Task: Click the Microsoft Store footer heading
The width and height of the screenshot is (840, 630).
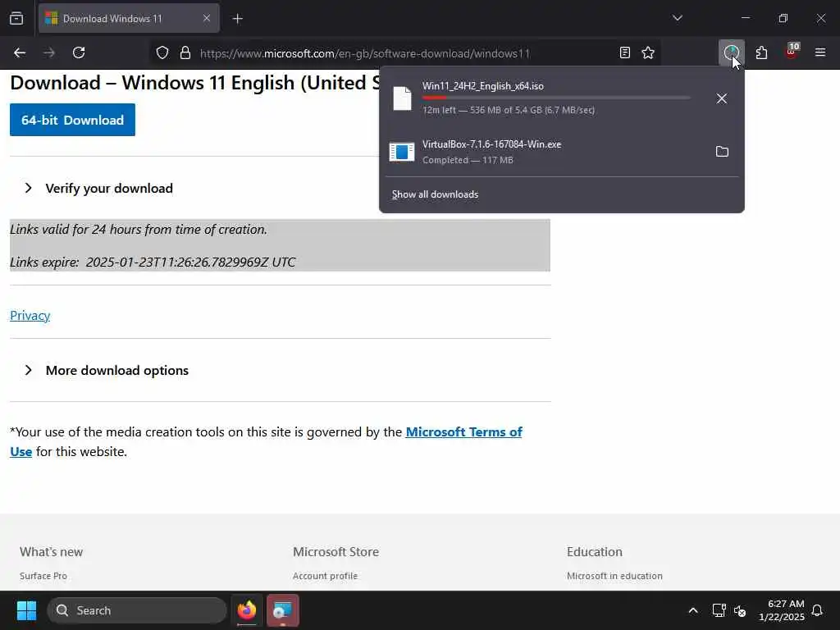Action: click(x=336, y=552)
